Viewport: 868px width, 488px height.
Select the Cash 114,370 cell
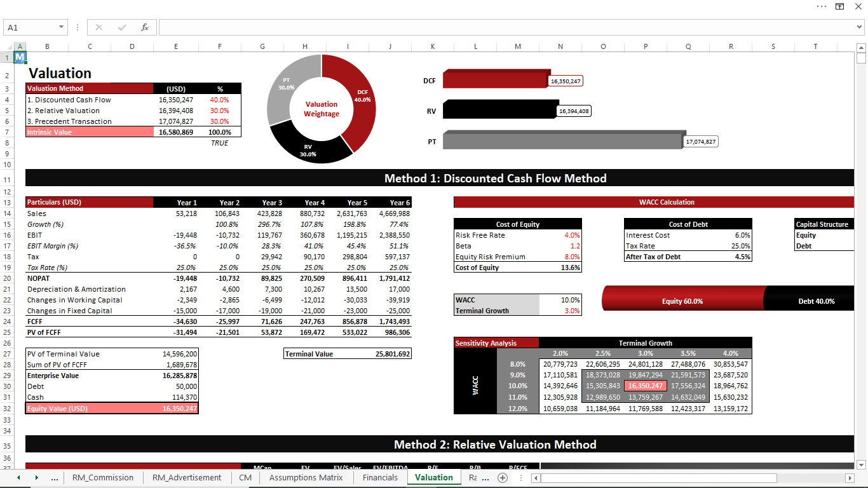176,397
